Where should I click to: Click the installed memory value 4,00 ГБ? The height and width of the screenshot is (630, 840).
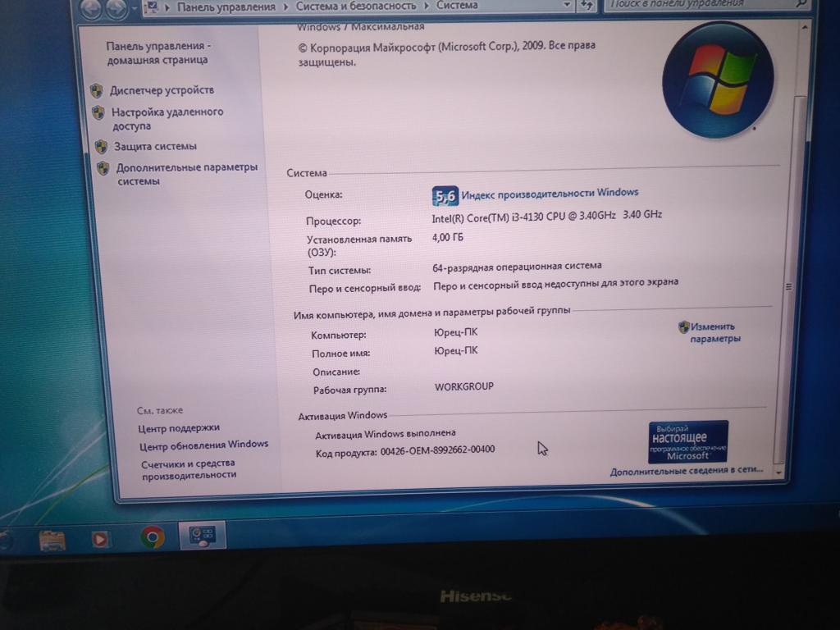[x=448, y=237]
